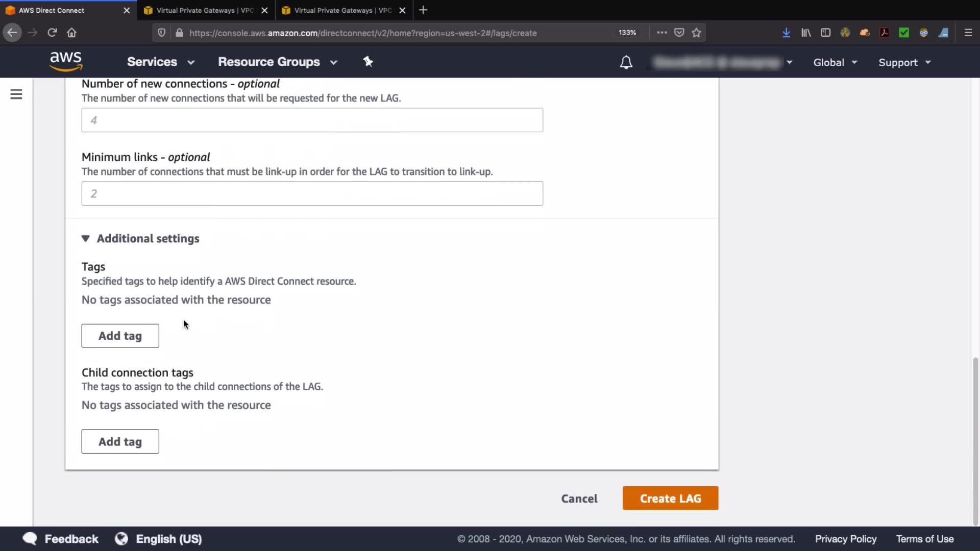Open the Firefox downloads arrow icon

(x=786, y=33)
